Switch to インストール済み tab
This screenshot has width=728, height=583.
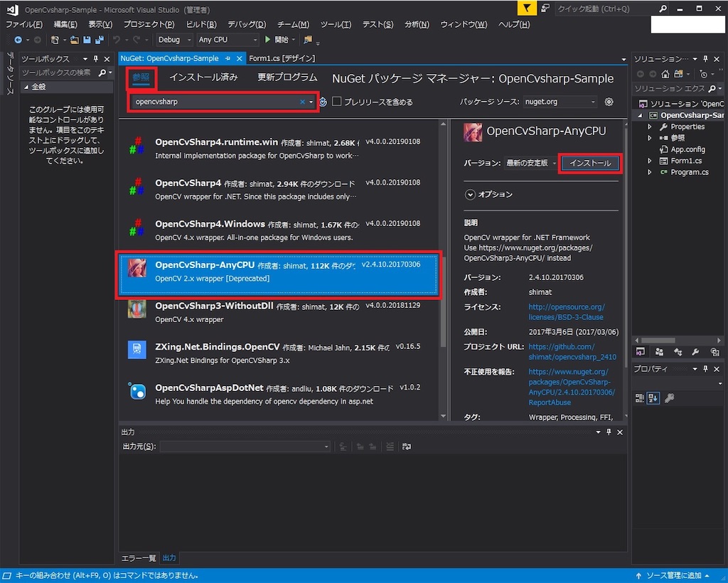pos(203,77)
